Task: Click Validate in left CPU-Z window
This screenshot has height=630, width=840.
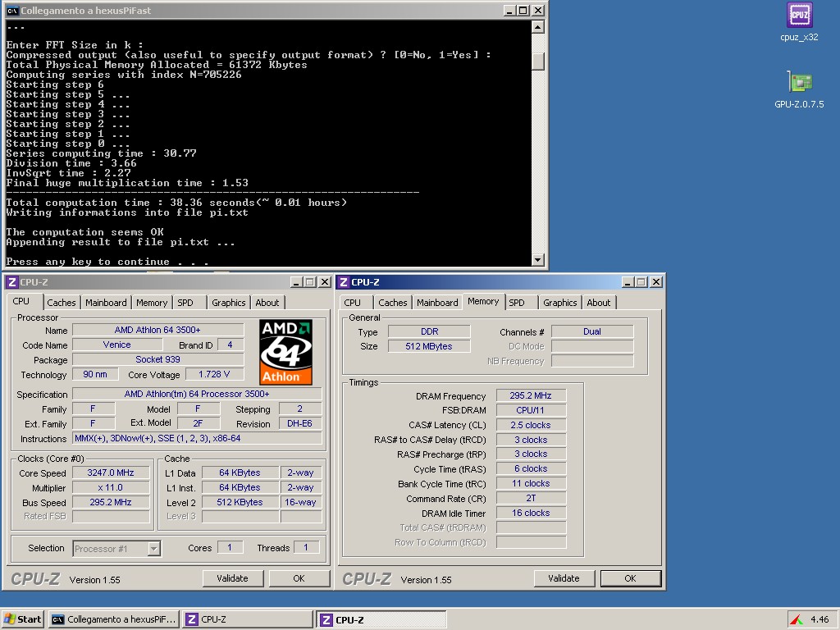Action: coord(233,578)
